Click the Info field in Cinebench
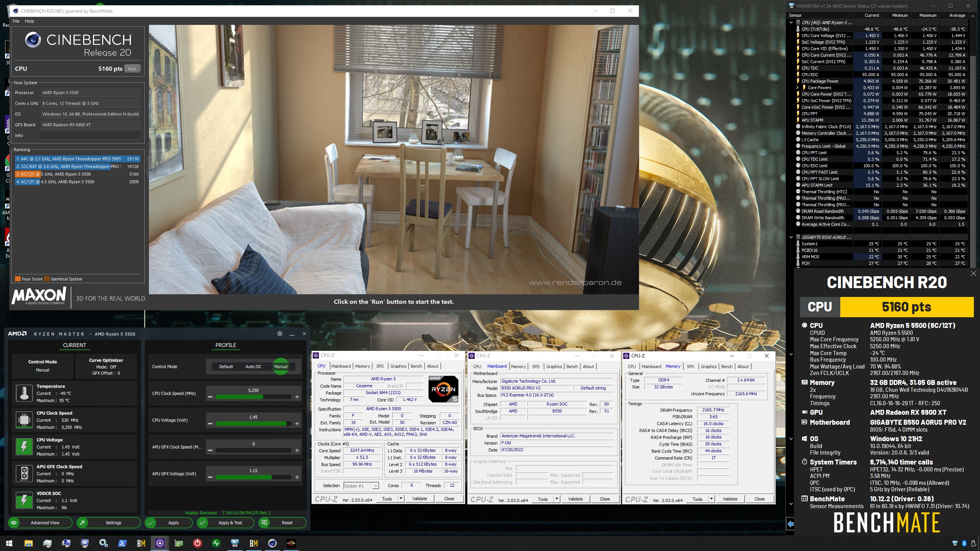Image resolution: width=980 pixels, height=551 pixels. tap(90, 135)
